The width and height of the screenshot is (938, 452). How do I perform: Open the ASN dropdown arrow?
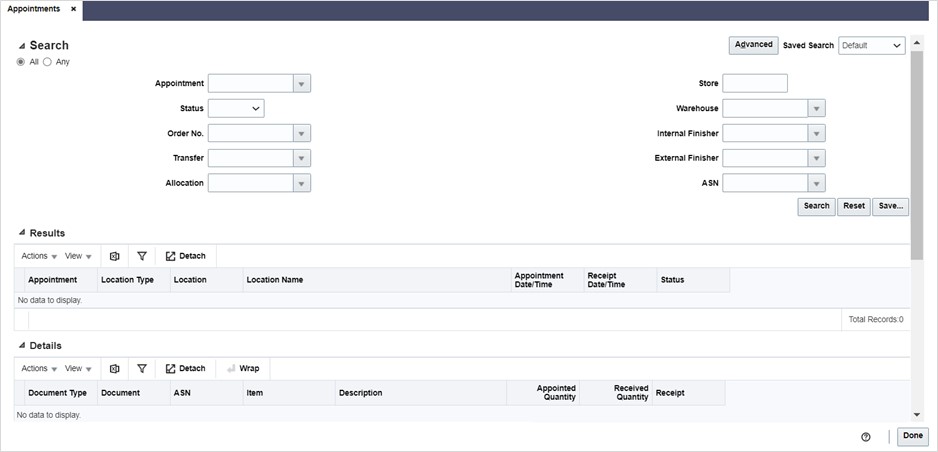pos(817,183)
